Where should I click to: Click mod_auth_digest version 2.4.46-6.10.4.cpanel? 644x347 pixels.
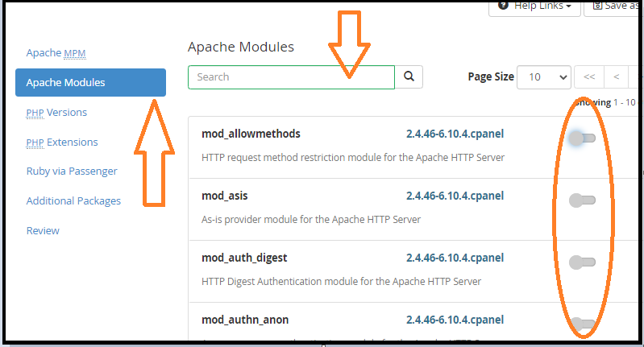click(455, 258)
